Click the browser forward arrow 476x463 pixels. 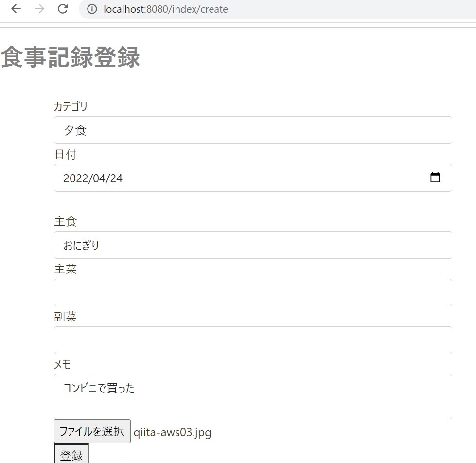(x=38, y=8)
